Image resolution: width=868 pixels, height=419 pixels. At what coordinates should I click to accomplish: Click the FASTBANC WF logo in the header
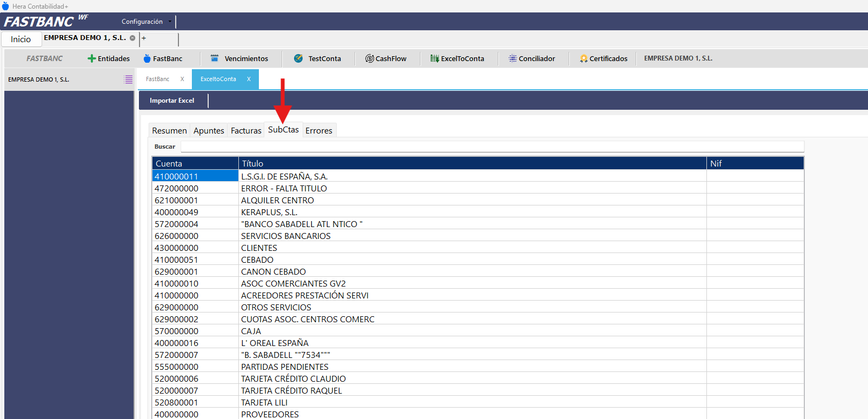pyautogui.click(x=46, y=22)
